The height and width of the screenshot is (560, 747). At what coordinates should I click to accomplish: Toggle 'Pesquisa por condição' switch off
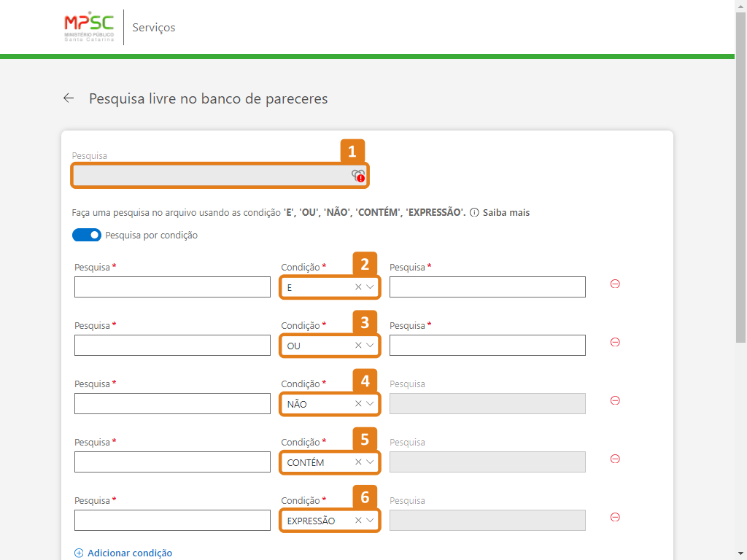point(86,236)
